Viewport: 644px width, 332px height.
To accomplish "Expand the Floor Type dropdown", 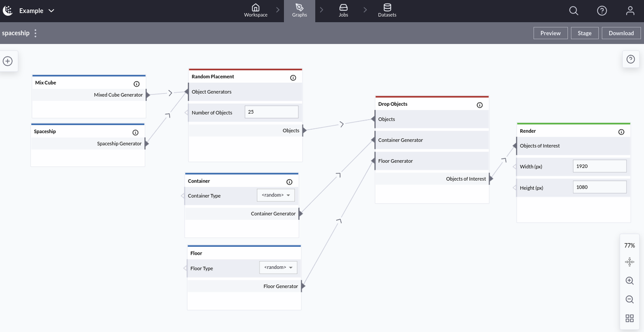I will point(278,267).
